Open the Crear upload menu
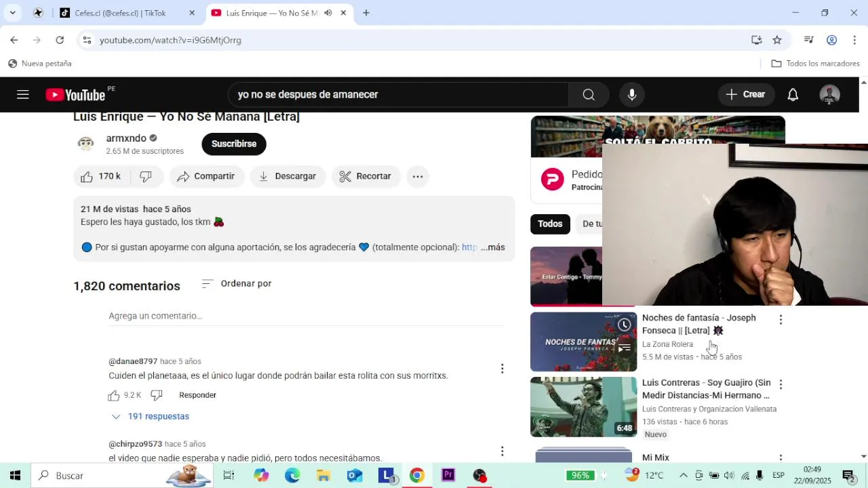 [x=745, y=94]
